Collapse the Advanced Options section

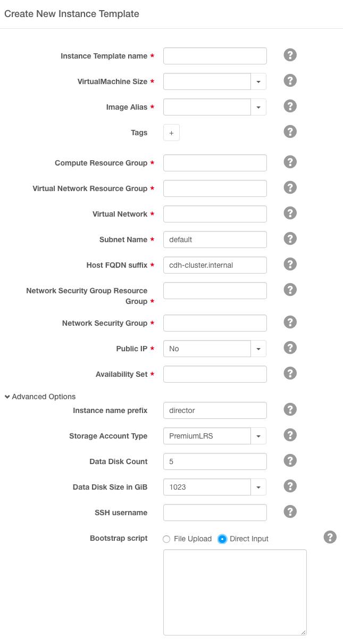(40, 397)
